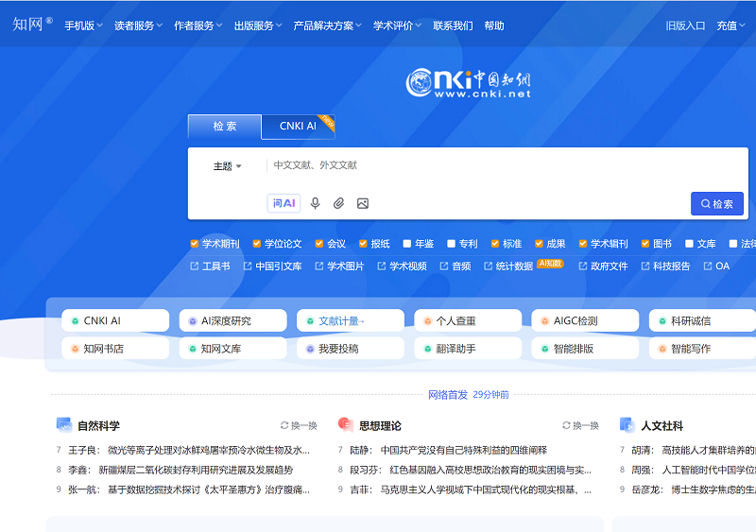Open the 翻译助手 shortcut card
Viewport: 756px width, 532px height.
468,349
